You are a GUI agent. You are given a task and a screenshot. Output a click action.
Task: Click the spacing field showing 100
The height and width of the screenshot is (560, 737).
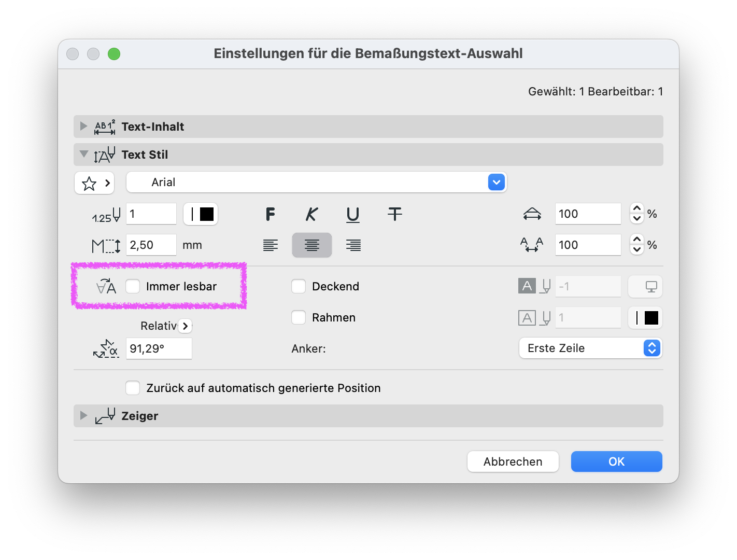pos(588,245)
